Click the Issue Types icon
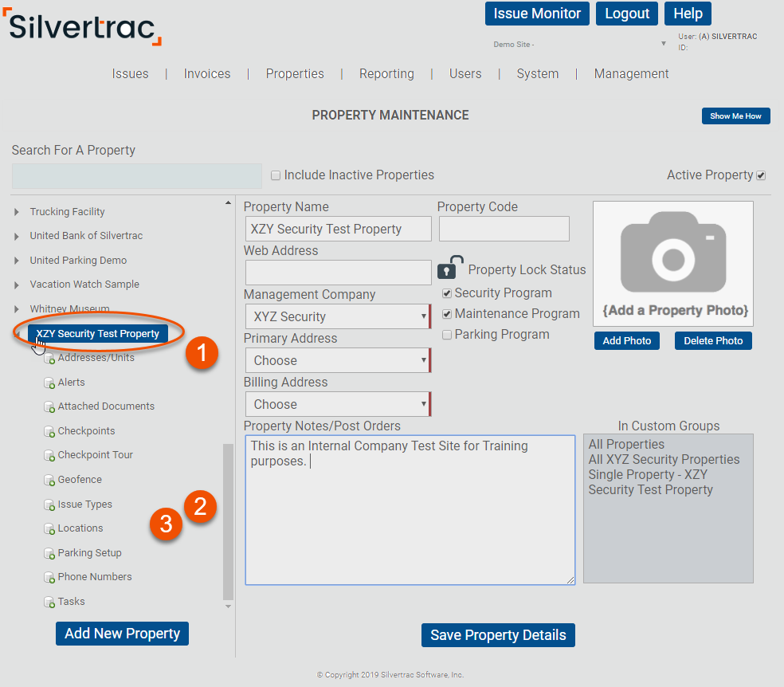The image size is (784, 687). [49, 504]
